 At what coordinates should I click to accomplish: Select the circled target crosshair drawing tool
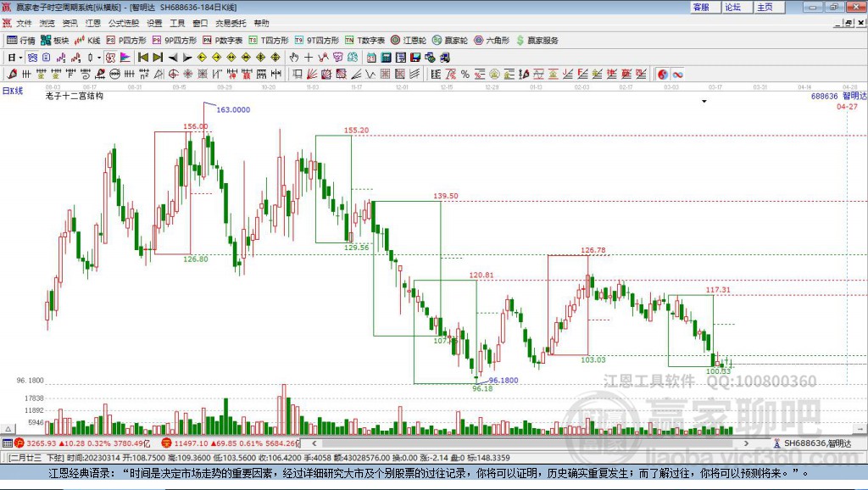pyautogui.click(x=173, y=74)
